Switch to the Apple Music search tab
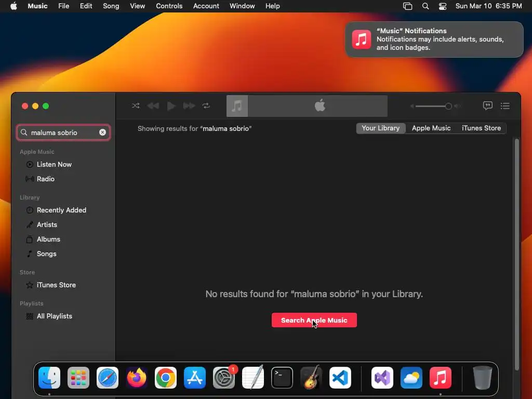Screen dimensions: 532x399 coord(431,128)
